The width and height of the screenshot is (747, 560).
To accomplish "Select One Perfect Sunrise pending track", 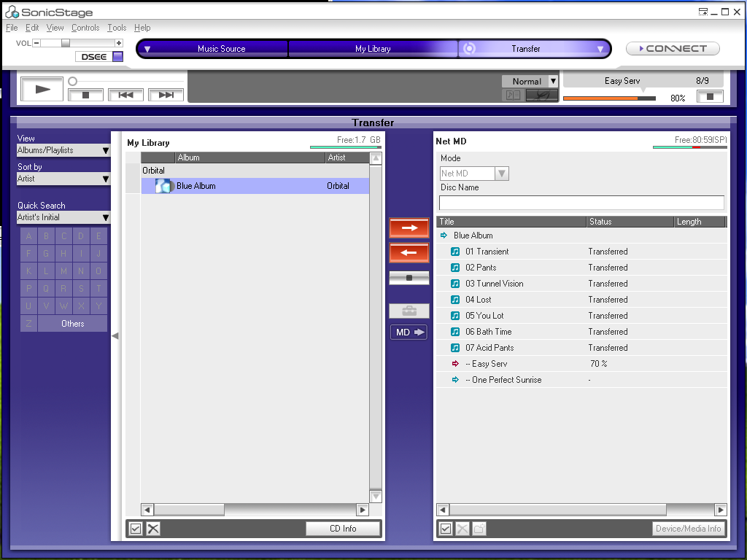I will pos(581,379).
